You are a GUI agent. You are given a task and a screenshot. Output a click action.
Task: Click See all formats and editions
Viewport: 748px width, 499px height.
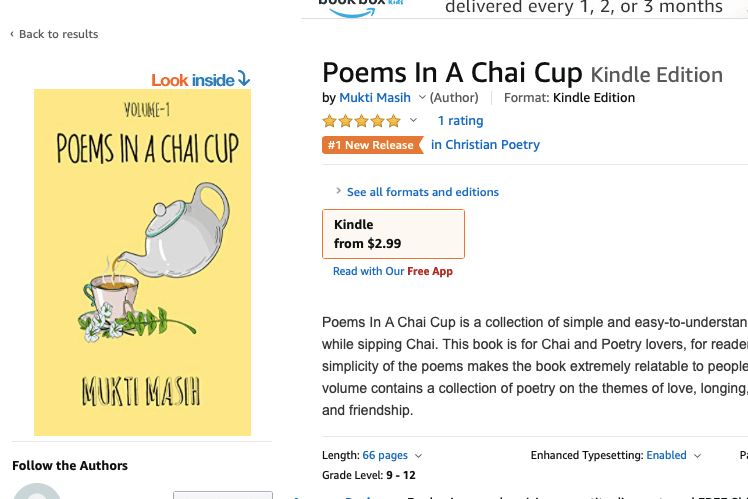click(423, 192)
